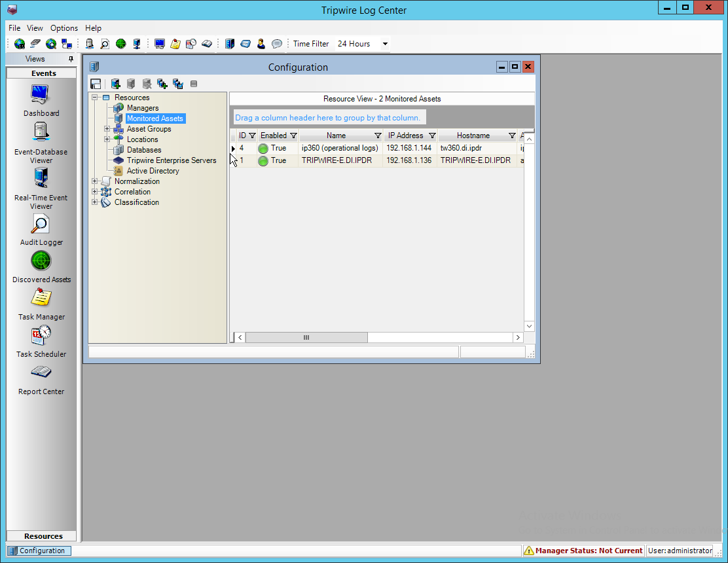Click Manager Status: Not Current warning

(x=583, y=551)
